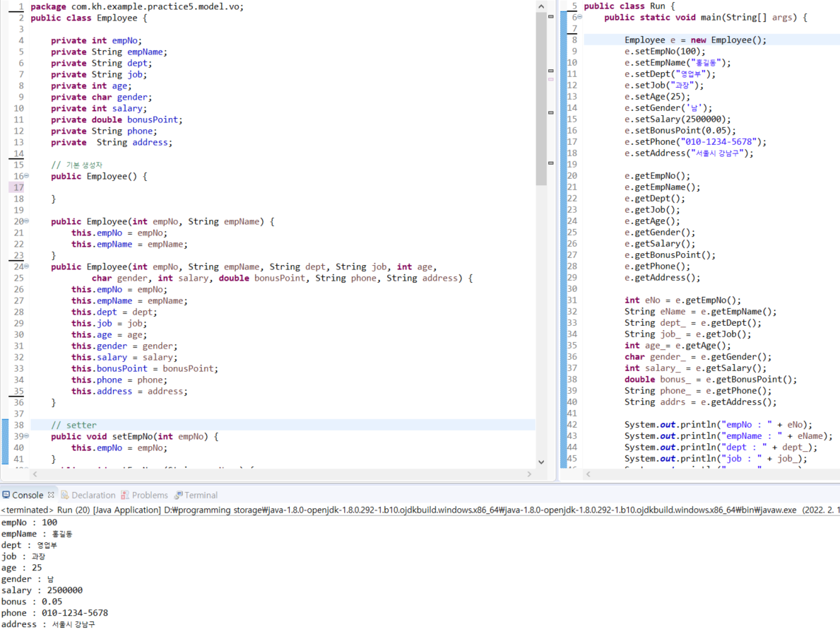Click the e.setPhone("010-1234-5678") call
Viewport: 840px width, 632px height.
pos(695,142)
